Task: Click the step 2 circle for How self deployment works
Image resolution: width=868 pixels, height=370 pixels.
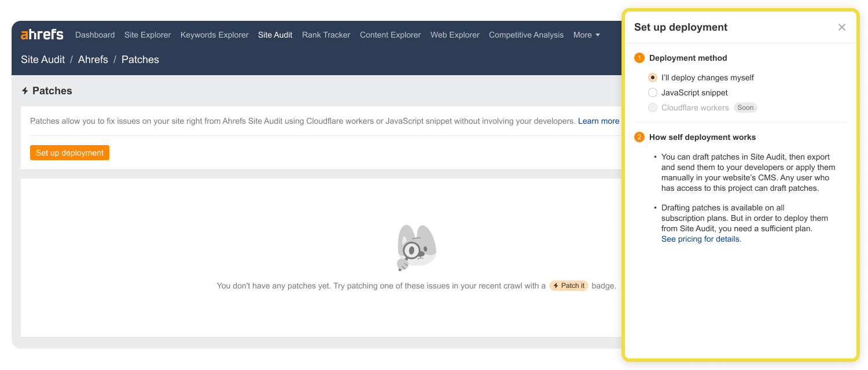Action: 639,137
